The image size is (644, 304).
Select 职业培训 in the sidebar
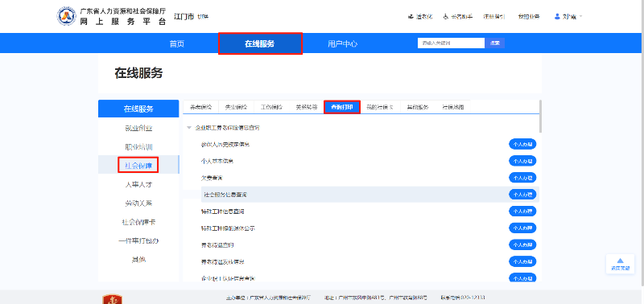(x=138, y=147)
